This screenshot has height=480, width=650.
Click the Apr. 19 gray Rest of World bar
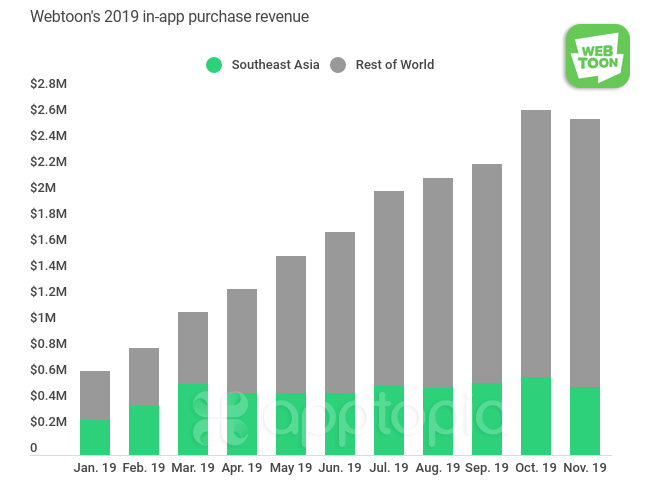[x=242, y=341]
